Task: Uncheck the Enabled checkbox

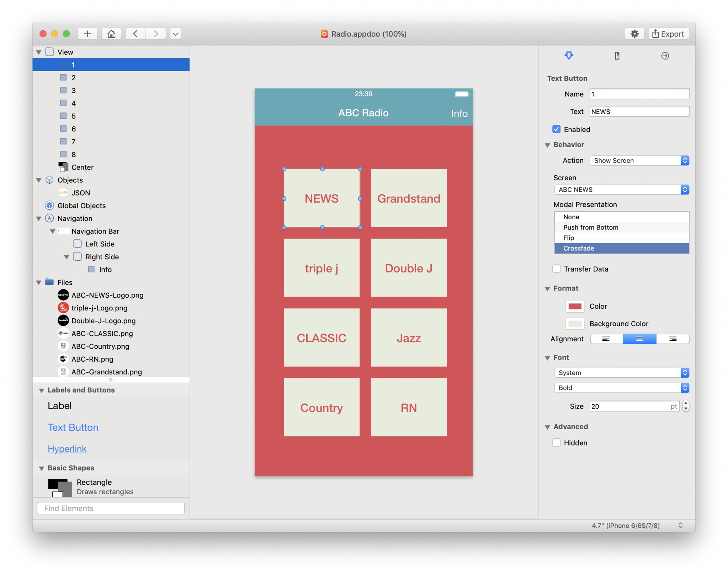Action: tap(556, 129)
